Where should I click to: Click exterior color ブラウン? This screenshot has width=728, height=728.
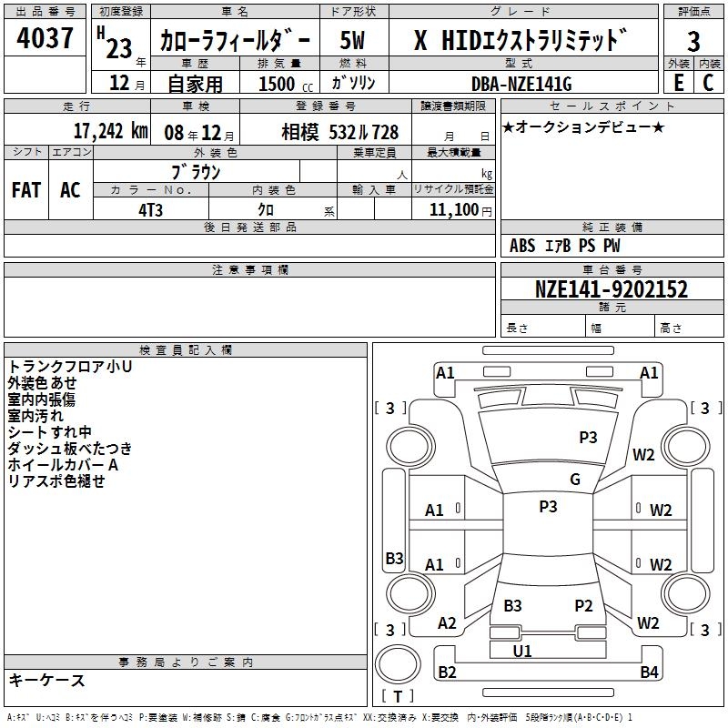(196, 172)
